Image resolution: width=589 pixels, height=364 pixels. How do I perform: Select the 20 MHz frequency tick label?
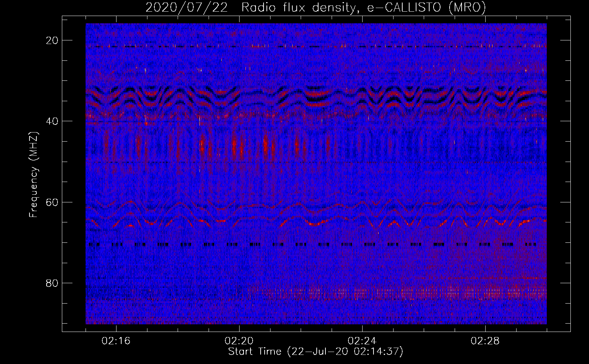coord(52,40)
